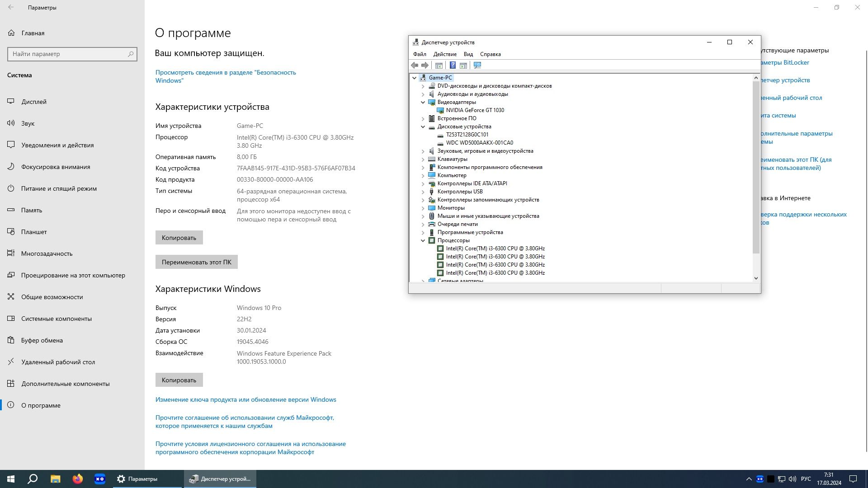868x488 pixels.
Task: Click the Видеоадаптеры category icon
Action: pyautogui.click(x=432, y=102)
